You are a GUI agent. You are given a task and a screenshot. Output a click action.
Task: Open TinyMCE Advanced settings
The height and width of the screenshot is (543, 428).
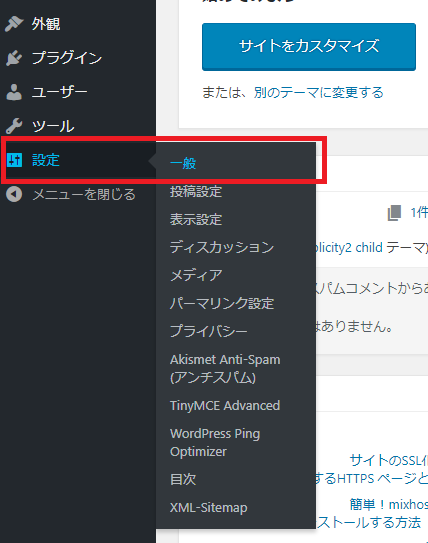tap(225, 406)
